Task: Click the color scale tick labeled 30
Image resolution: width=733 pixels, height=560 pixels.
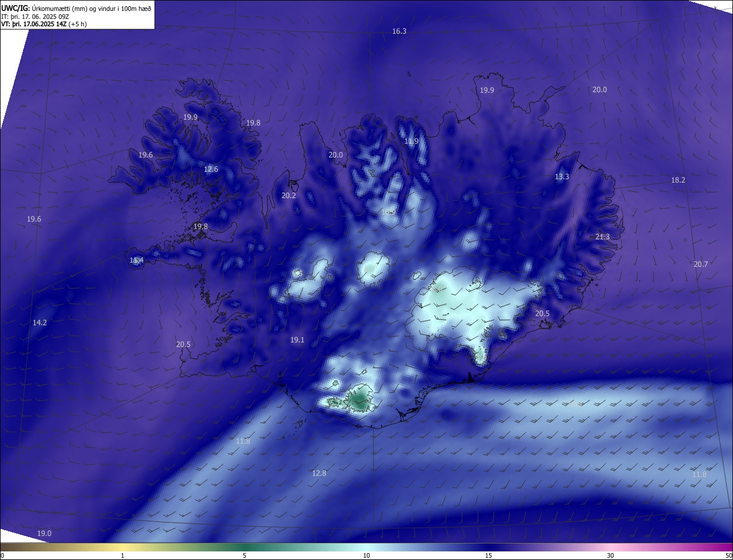Action: tap(610, 555)
